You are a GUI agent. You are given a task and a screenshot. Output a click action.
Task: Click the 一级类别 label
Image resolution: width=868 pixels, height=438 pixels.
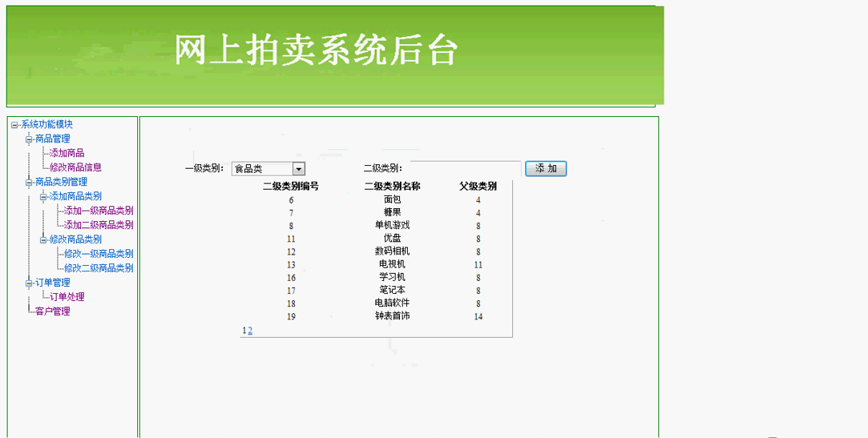click(x=204, y=169)
